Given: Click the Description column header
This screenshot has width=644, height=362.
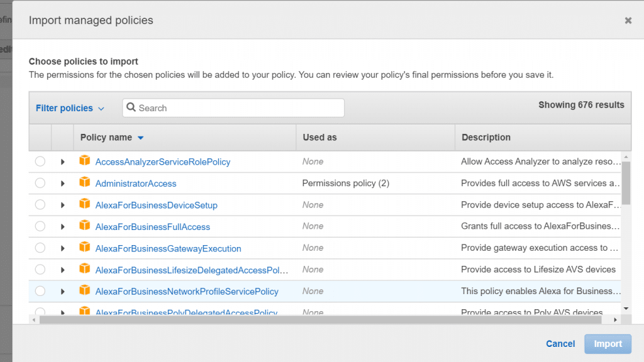Looking at the screenshot, I should [x=486, y=138].
